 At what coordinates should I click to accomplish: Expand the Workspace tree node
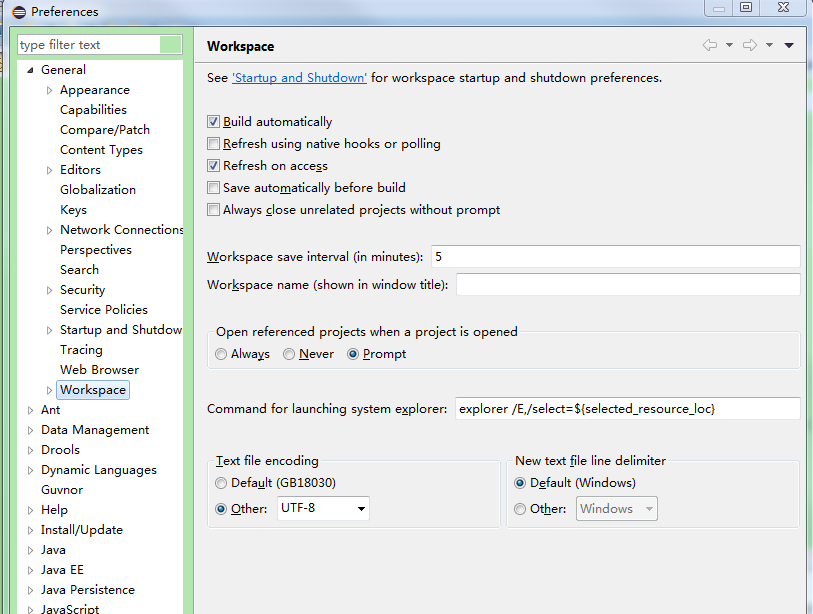tap(49, 390)
